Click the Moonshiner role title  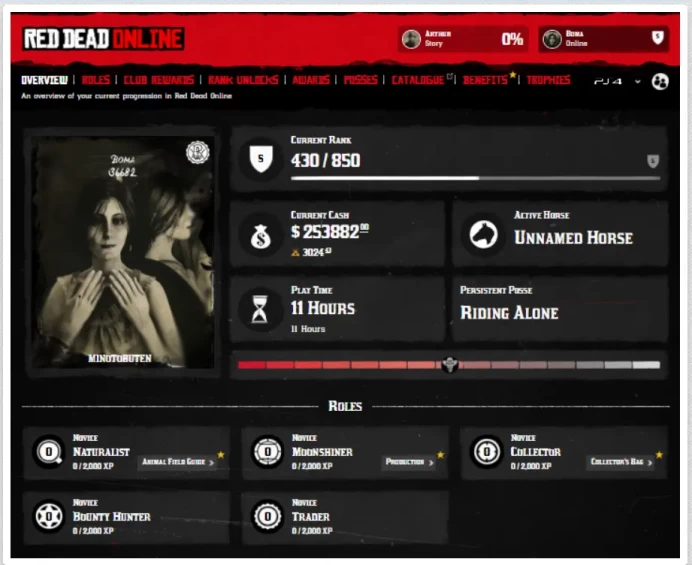click(322, 452)
